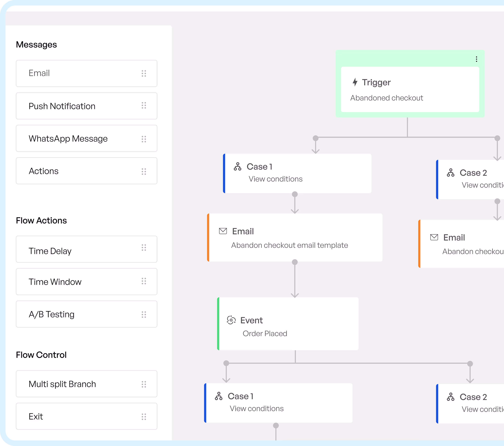Click the drag handle dots beside Time Delay

144,247
